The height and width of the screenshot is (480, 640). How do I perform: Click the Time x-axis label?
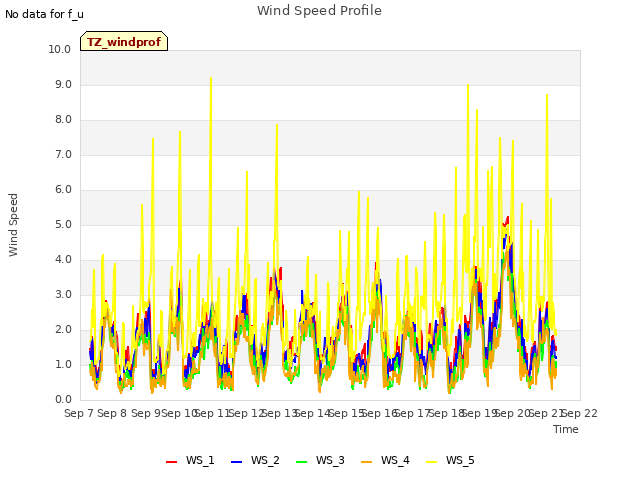566,429
